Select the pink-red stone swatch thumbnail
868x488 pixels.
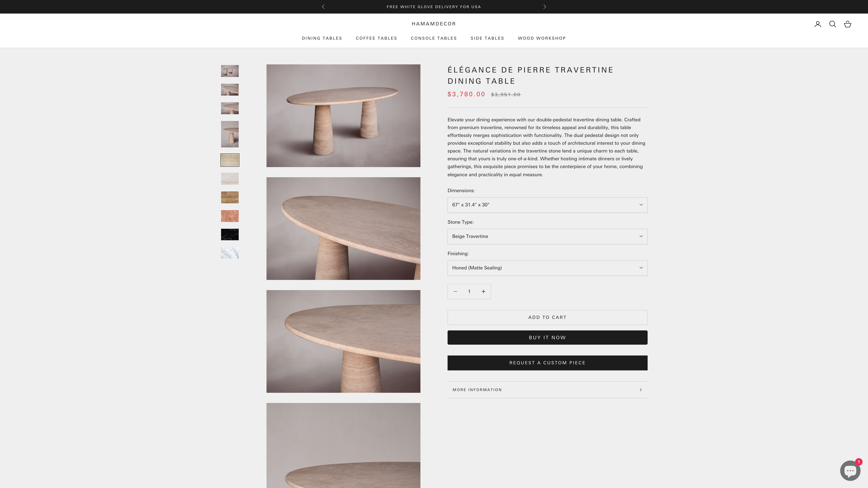click(230, 216)
